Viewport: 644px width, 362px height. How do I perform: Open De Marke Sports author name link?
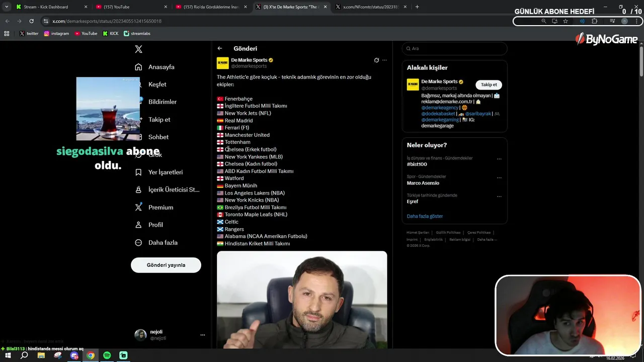click(249, 60)
